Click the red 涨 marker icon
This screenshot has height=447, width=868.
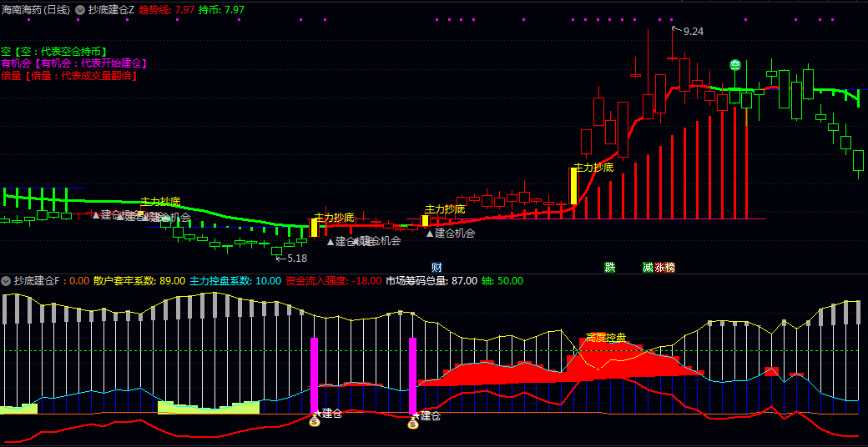coord(659,268)
